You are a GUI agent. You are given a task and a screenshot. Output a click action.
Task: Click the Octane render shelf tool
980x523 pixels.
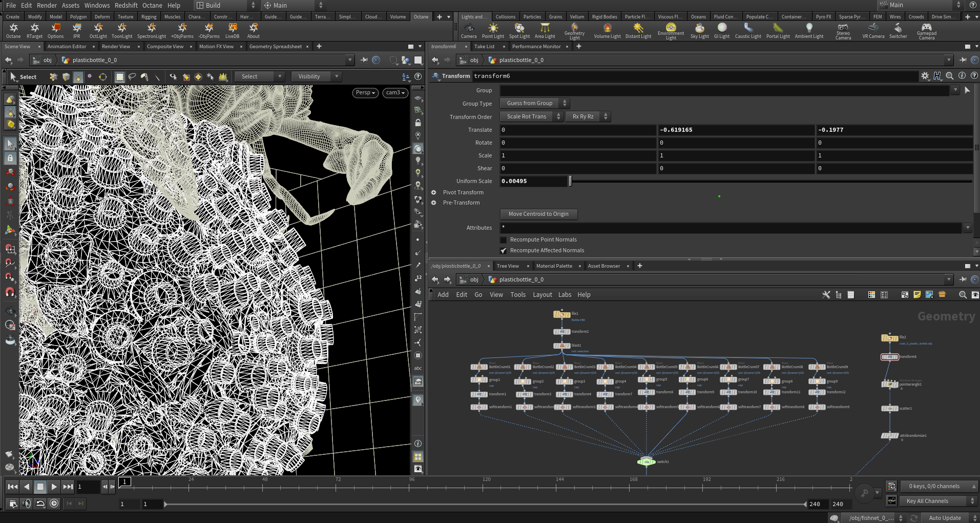click(13, 30)
